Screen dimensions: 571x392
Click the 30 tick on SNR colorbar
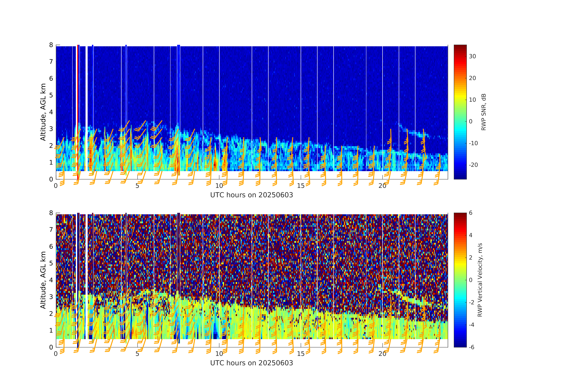pos(472,56)
